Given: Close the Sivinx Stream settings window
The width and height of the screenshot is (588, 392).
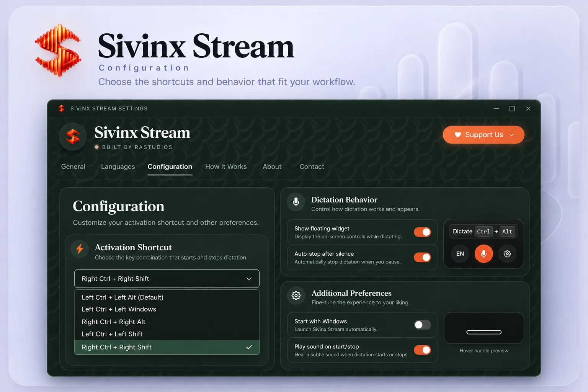Looking at the screenshot, I should tap(528, 109).
